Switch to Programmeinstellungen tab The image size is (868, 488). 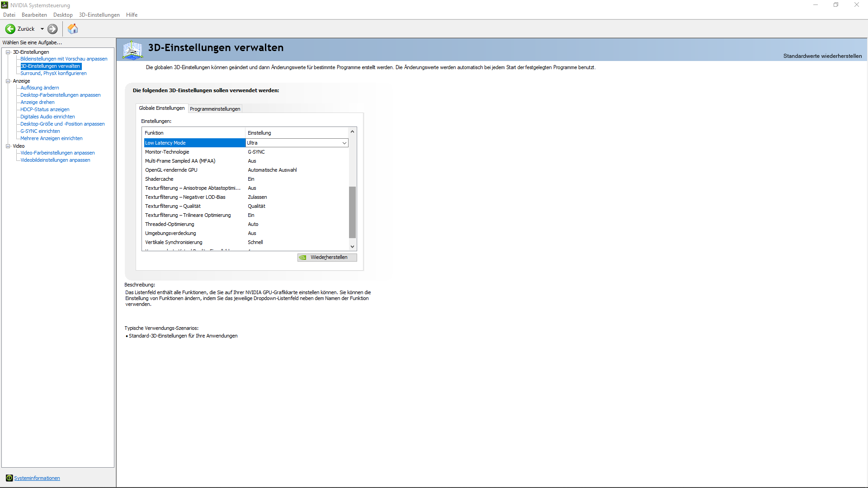pyautogui.click(x=215, y=109)
